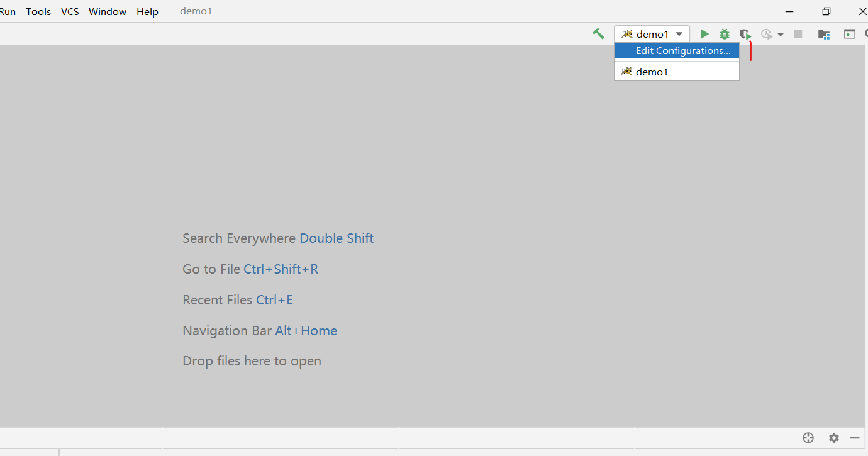Click the Double Shift shortcut link

(337, 238)
